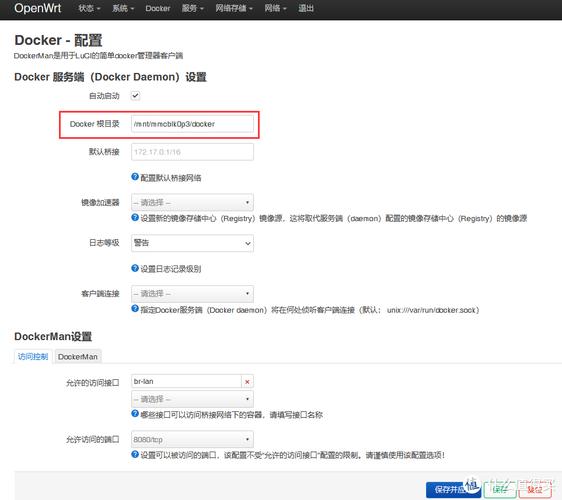Viewport: 562px width, 500px height.
Task: Open the 日志等级 select showing 警告
Action: coord(192,243)
